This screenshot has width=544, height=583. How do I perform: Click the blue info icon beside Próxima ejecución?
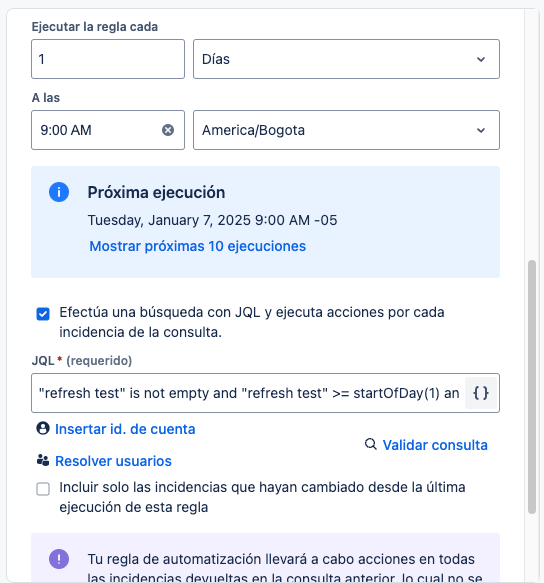click(59, 192)
